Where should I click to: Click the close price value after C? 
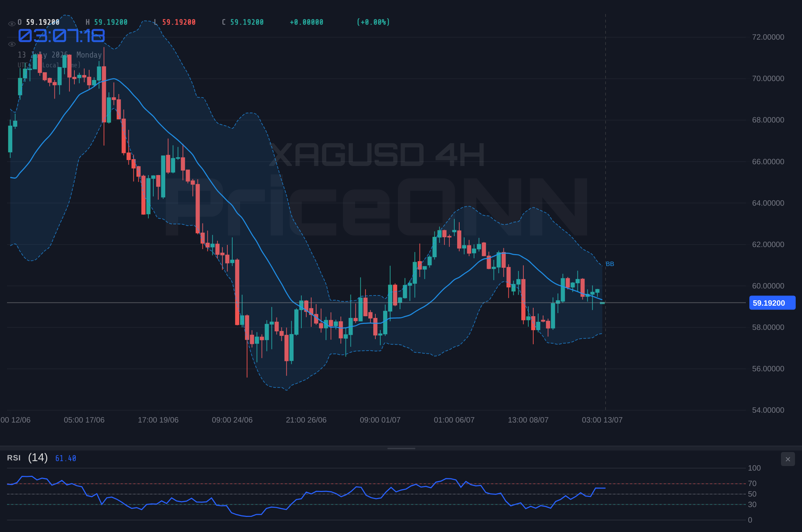247,22
